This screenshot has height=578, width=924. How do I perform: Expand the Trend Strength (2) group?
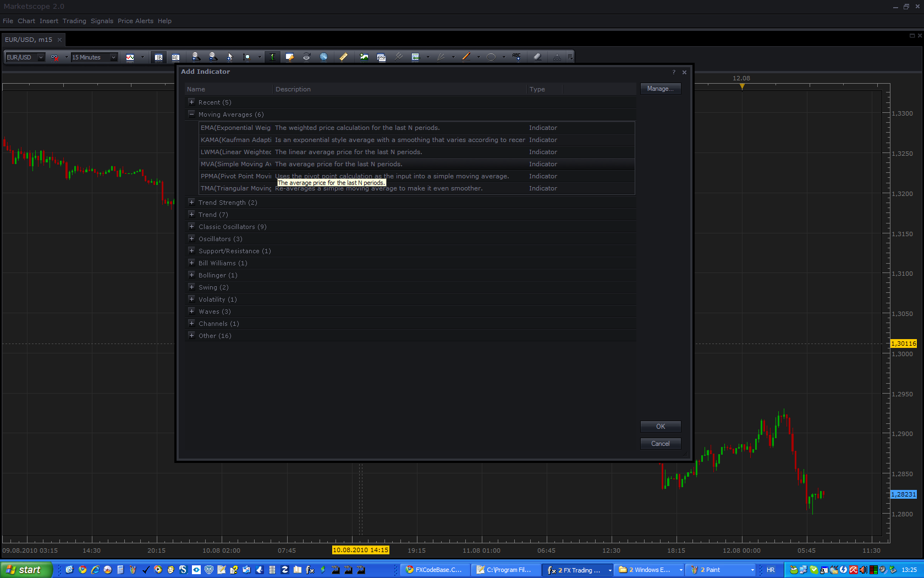tap(191, 202)
